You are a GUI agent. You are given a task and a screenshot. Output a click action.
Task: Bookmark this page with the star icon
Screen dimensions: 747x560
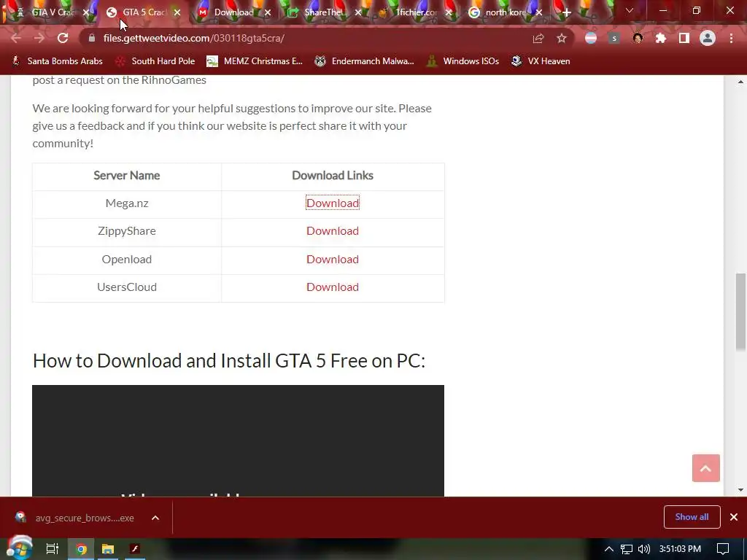[x=562, y=38]
